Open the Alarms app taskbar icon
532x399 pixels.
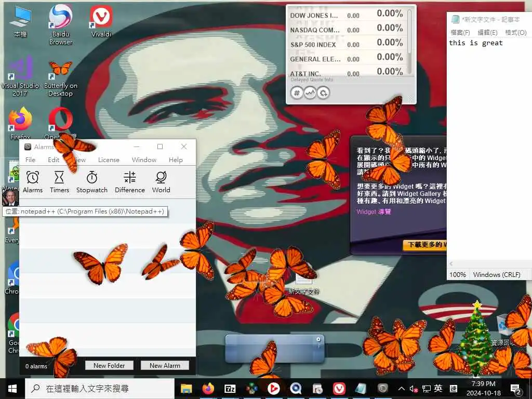382,389
